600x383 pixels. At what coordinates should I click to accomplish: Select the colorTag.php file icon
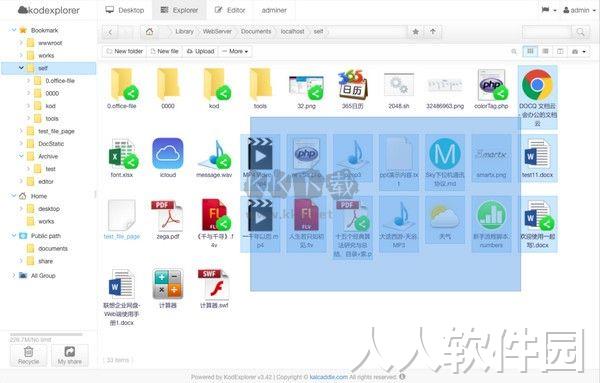coord(492,85)
